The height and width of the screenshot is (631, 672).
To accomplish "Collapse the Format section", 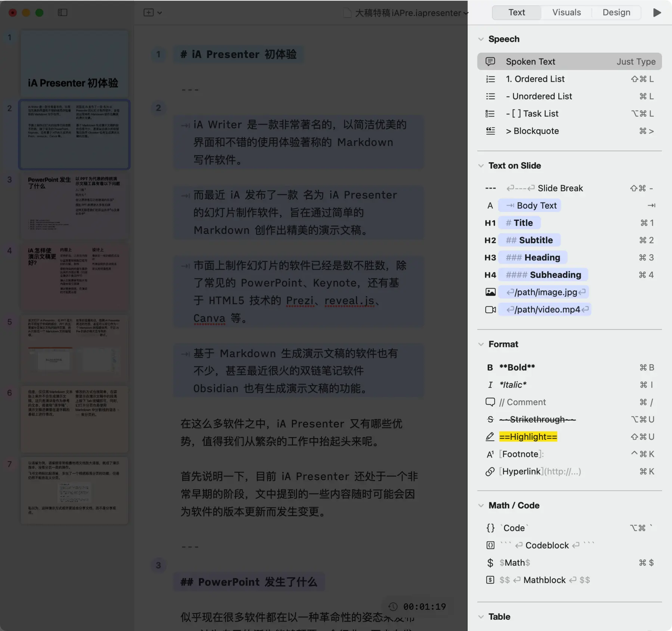I will (x=481, y=344).
